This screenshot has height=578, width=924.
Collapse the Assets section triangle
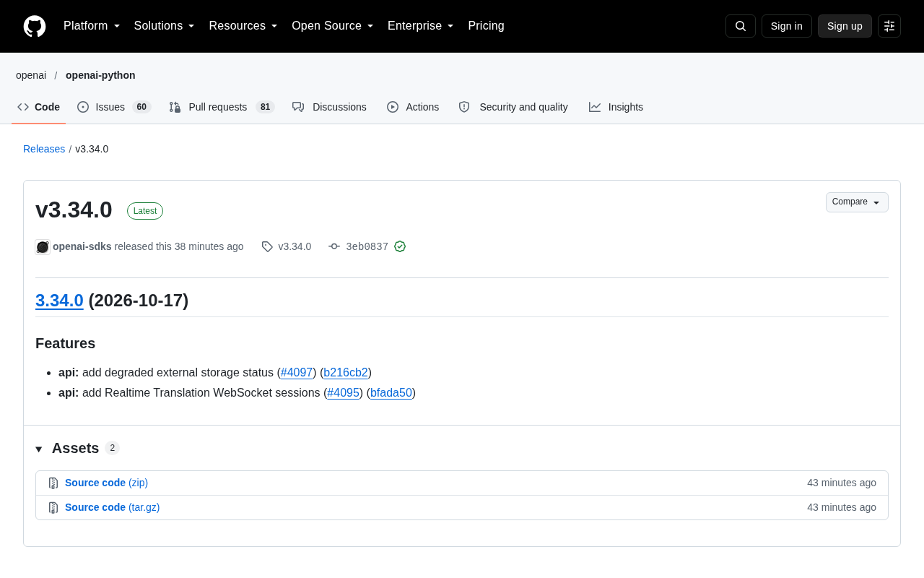(x=39, y=449)
